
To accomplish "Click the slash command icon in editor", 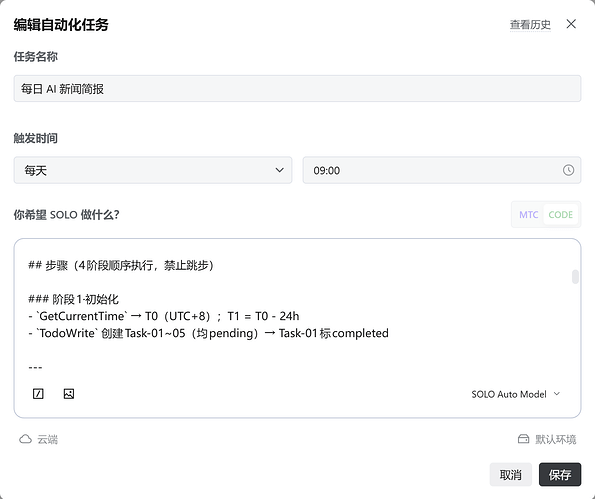I will coord(38,394).
